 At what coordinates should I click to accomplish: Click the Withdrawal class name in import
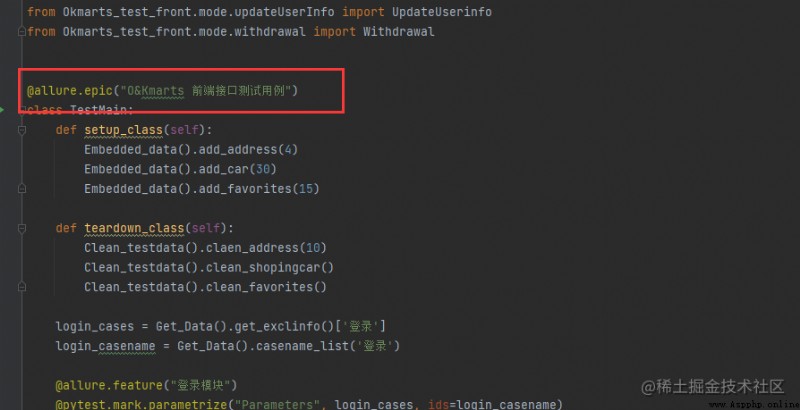pos(398,32)
